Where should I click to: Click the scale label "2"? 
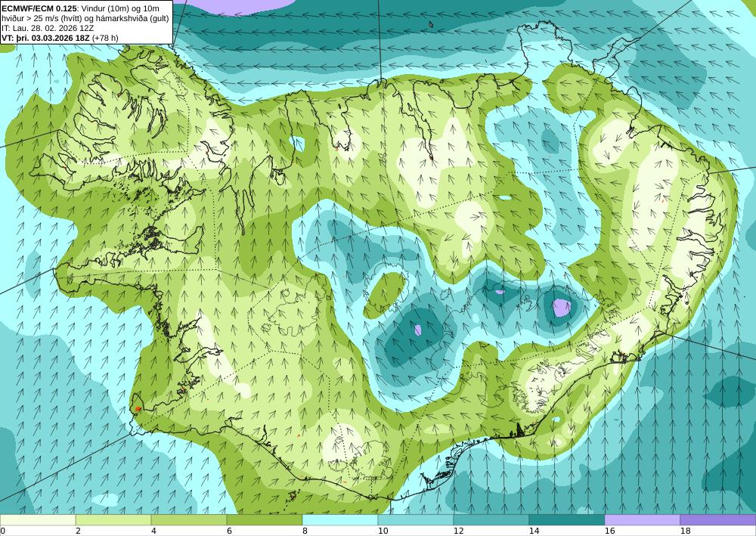coord(78,531)
